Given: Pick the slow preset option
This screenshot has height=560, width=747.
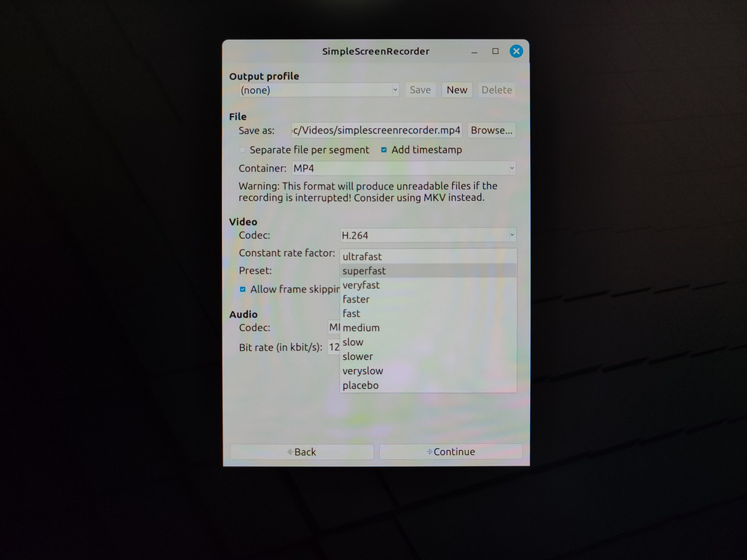Looking at the screenshot, I should click(x=428, y=342).
